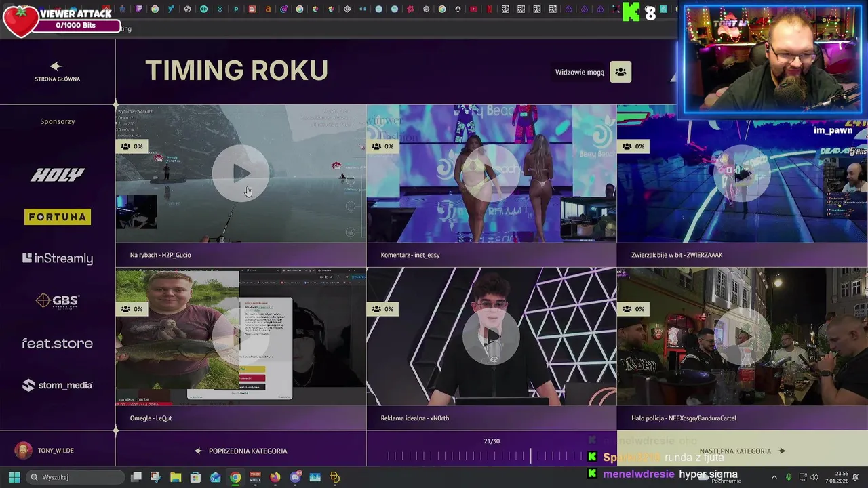Click the title Reklama idealna - xN0rth

(x=415, y=418)
